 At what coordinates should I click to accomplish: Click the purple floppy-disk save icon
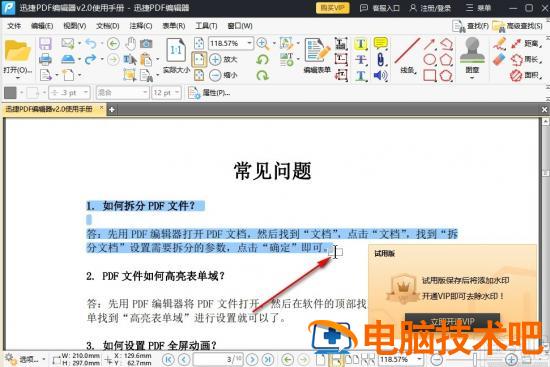[x=45, y=44]
